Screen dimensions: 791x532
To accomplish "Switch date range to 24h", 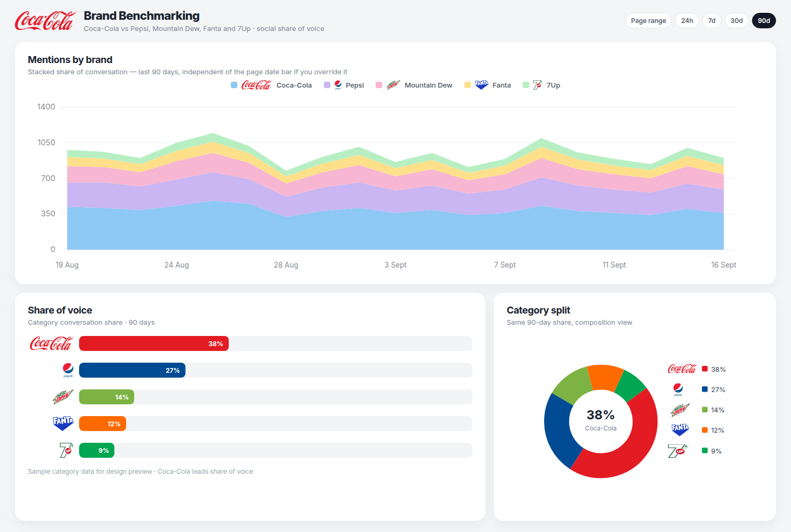I will click(687, 21).
